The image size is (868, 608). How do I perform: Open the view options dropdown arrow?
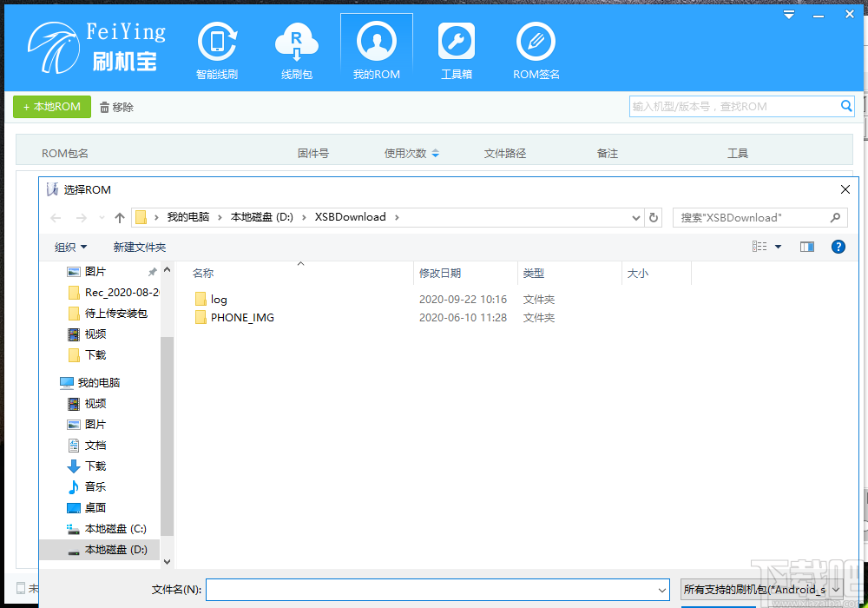click(778, 247)
